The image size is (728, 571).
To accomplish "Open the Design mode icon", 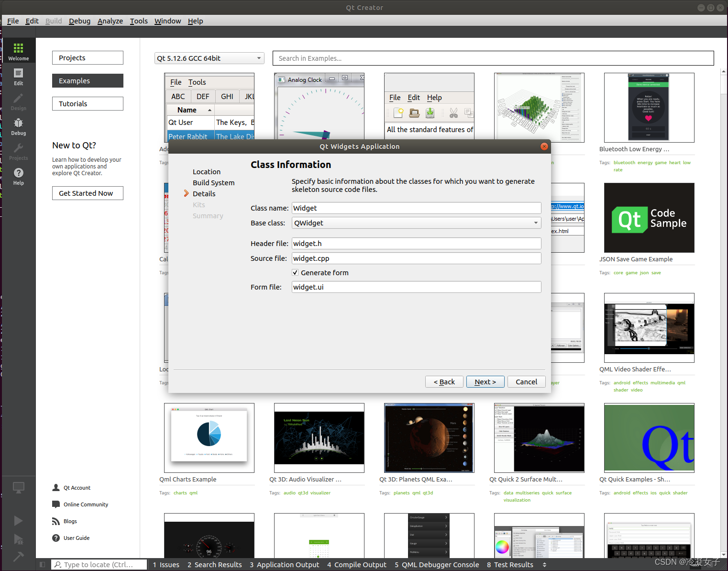I will point(18,101).
